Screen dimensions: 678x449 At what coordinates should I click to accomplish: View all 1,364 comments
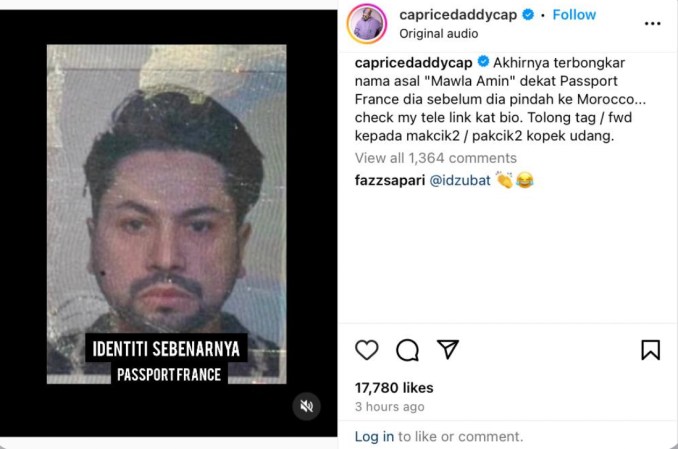435,158
